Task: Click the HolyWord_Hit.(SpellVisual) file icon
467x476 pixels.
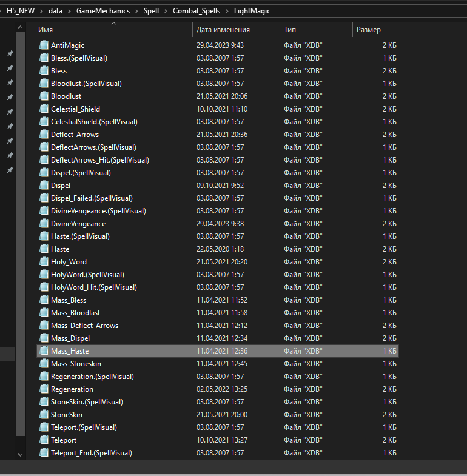Action: coord(44,287)
